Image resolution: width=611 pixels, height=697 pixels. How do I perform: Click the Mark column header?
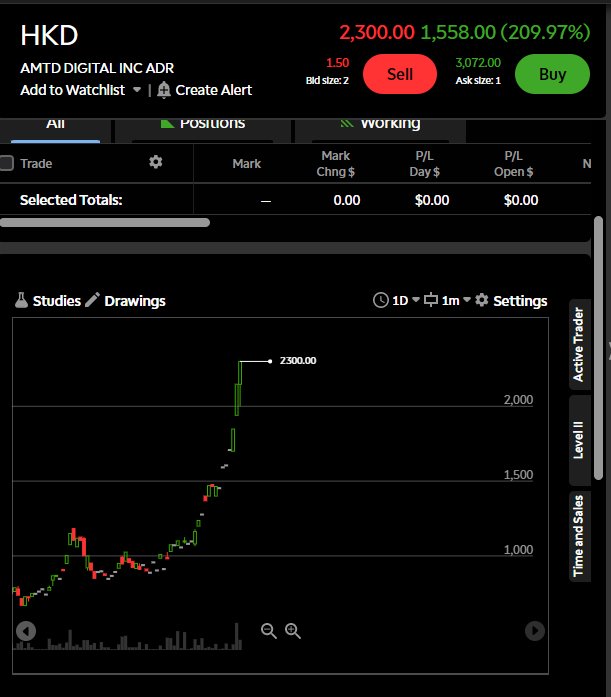click(x=247, y=164)
